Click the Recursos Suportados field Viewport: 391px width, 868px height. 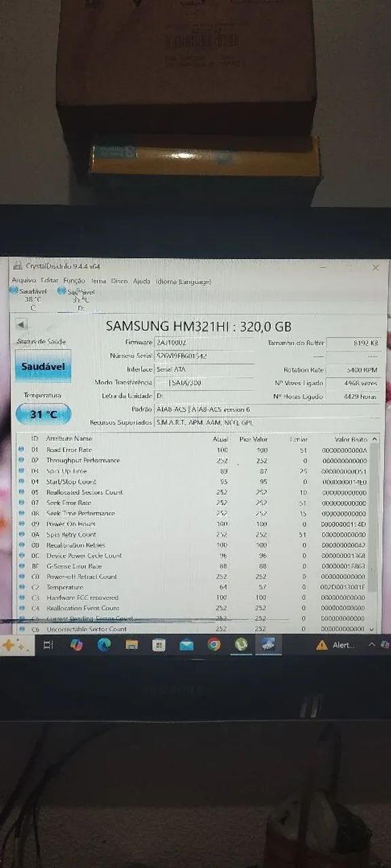click(x=265, y=422)
